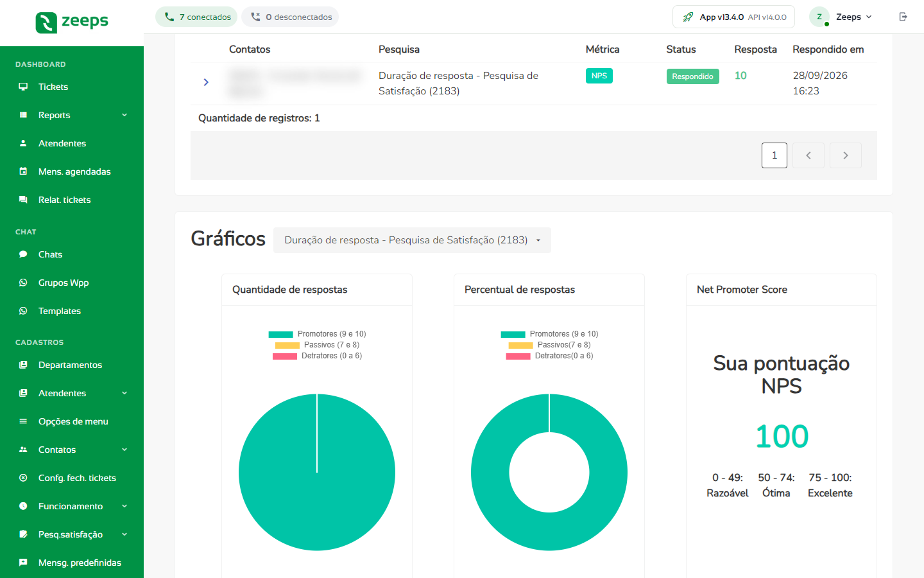This screenshot has width=924, height=578.
Task: Click the Funcionamento clock icon
Action: pos(23,506)
